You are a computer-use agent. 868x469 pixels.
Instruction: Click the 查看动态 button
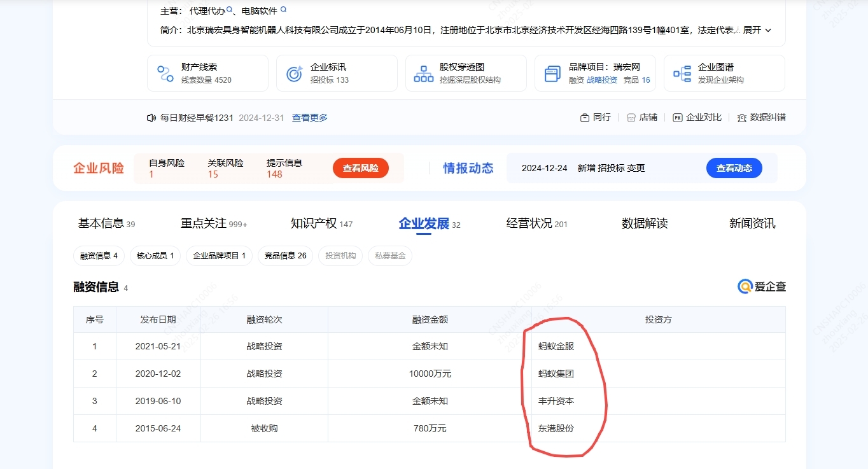[x=734, y=168]
